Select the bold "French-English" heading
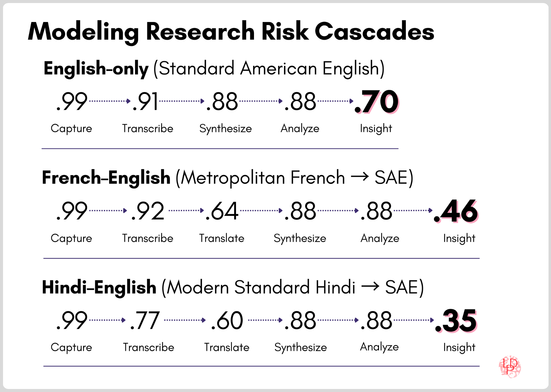Screen dimensions: 551x392 click(106, 178)
